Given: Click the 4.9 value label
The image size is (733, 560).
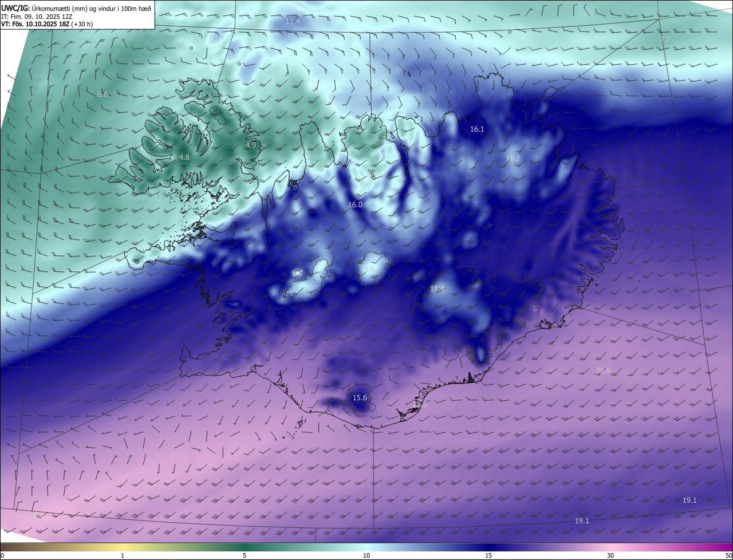Looking at the screenshot, I should 250,145.
